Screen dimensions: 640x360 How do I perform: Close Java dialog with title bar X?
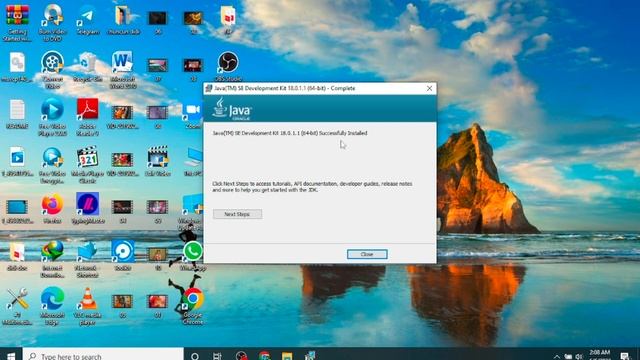click(x=429, y=88)
